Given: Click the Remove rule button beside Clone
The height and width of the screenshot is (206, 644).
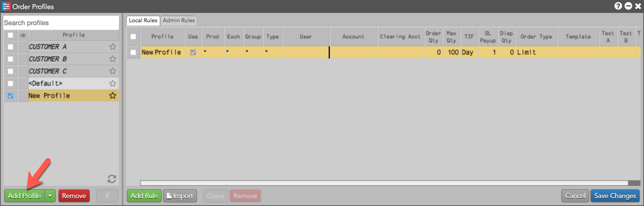Looking at the screenshot, I should pyautogui.click(x=245, y=196).
